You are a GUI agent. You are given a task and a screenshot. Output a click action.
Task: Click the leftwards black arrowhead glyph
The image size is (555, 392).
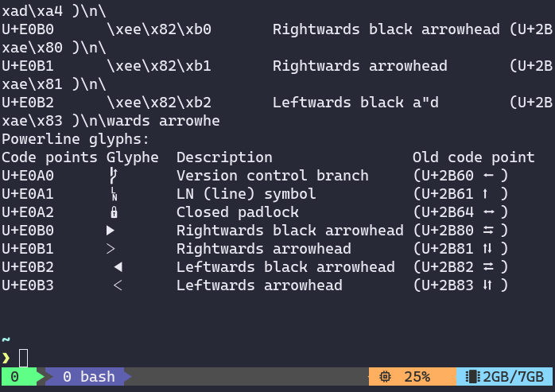click(x=118, y=267)
